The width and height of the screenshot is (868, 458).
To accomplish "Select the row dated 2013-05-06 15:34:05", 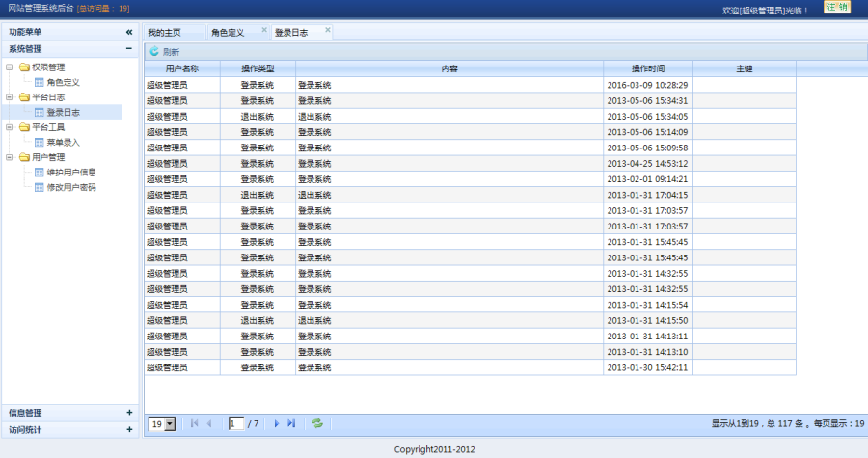I will (470, 116).
